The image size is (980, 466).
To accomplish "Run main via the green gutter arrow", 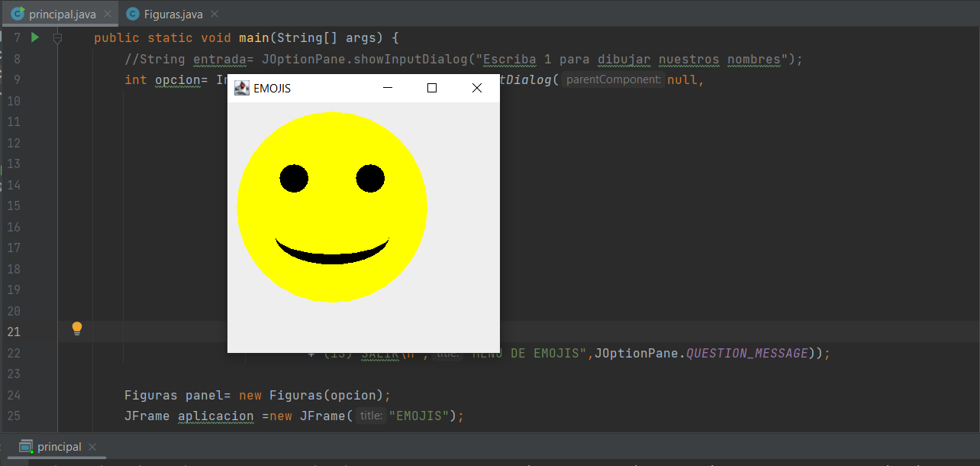I will click(34, 37).
